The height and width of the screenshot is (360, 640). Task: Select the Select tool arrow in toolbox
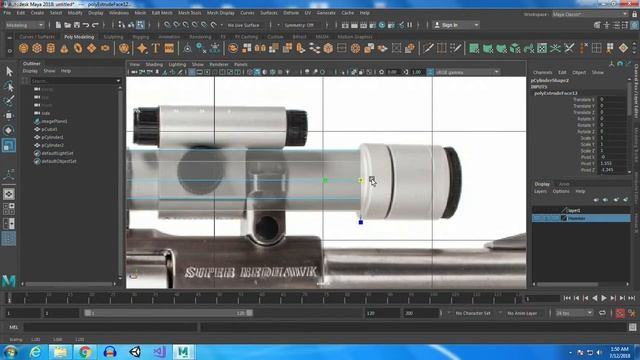tap(9, 71)
